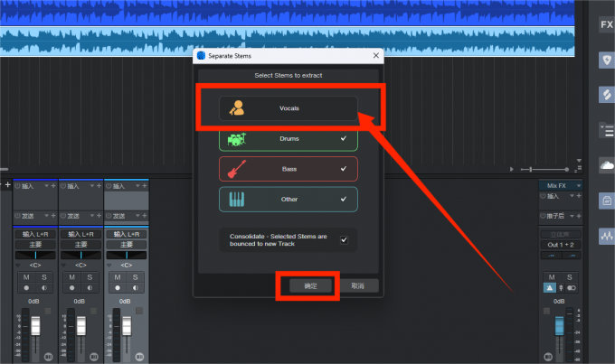Open inserts dropdown arrow on first channel
This screenshot has height=364, width=615.
(46, 186)
